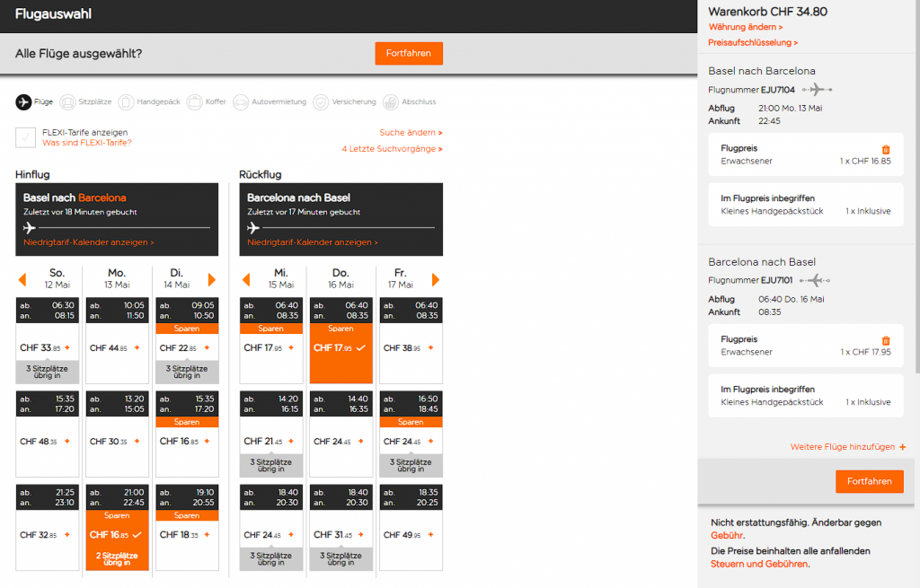Click the Handgepäck step icon
Screen dimensions: 920x588
pos(127,102)
